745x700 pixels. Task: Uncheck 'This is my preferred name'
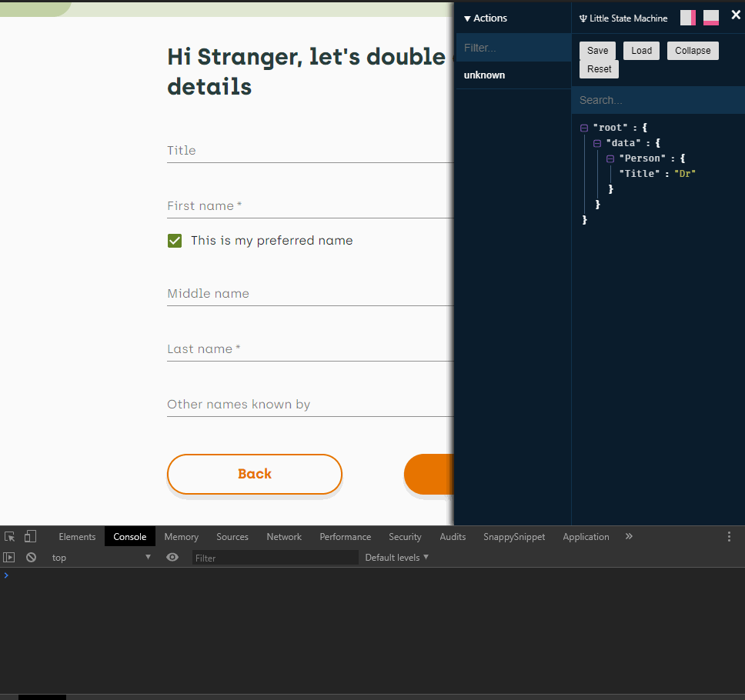tap(175, 240)
